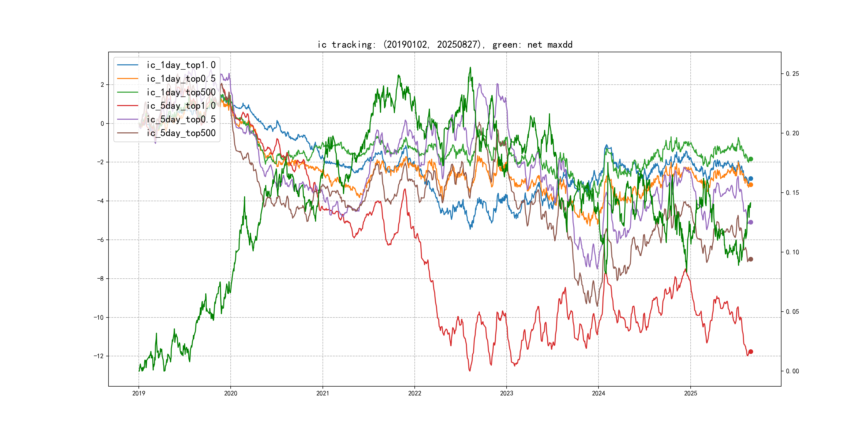Screen dimensions: 868x434
Task: Click the chart title text
Action: click(445, 44)
